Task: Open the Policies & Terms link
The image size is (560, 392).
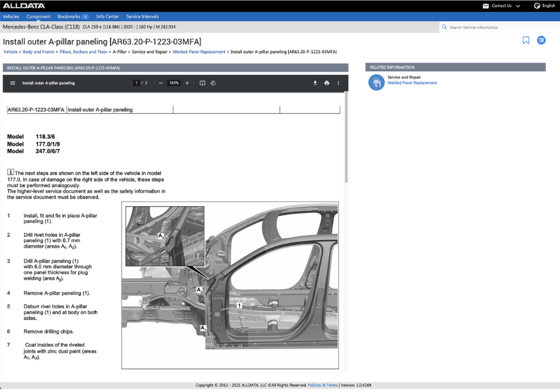Action: tap(323, 385)
